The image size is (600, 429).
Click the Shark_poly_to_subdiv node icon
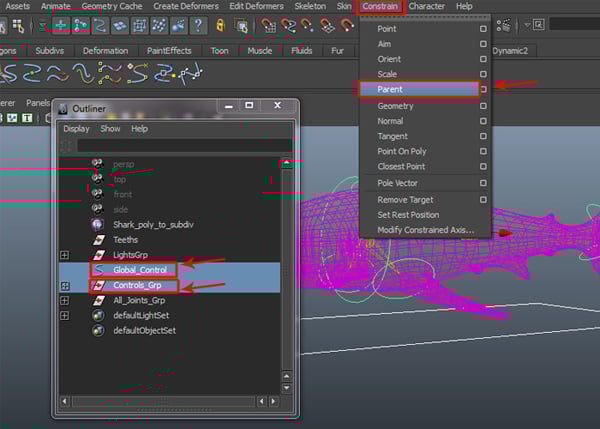pyautogui.click(x=98, y=224)
